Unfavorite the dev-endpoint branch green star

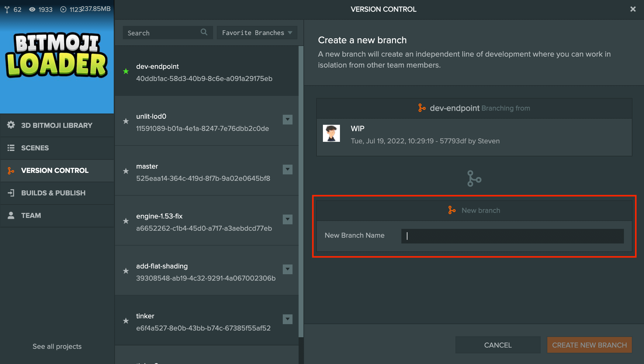pos(126,72)
